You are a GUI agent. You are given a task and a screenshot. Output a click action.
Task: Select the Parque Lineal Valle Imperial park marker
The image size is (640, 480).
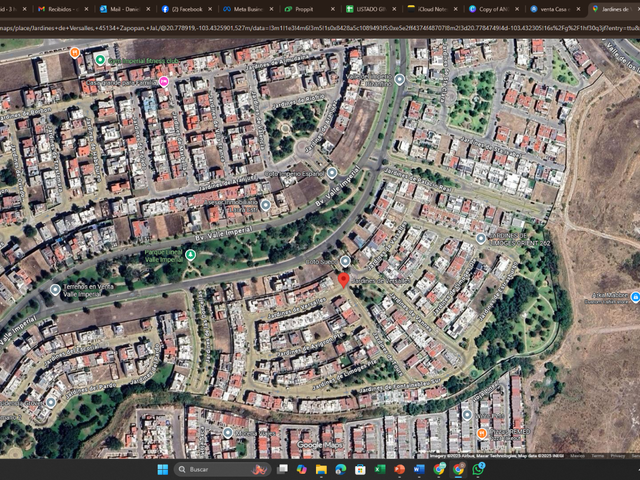190,255
